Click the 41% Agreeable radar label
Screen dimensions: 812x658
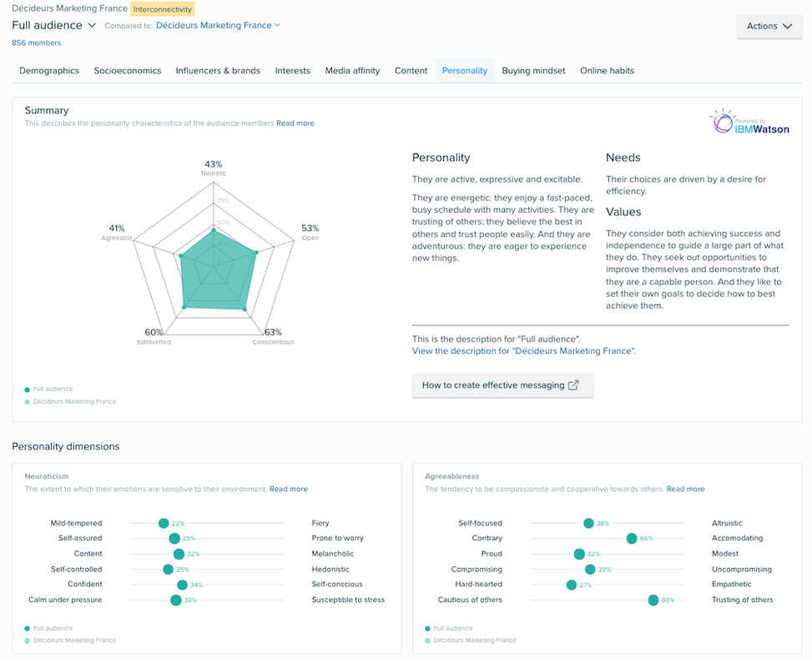pos(117,233)
